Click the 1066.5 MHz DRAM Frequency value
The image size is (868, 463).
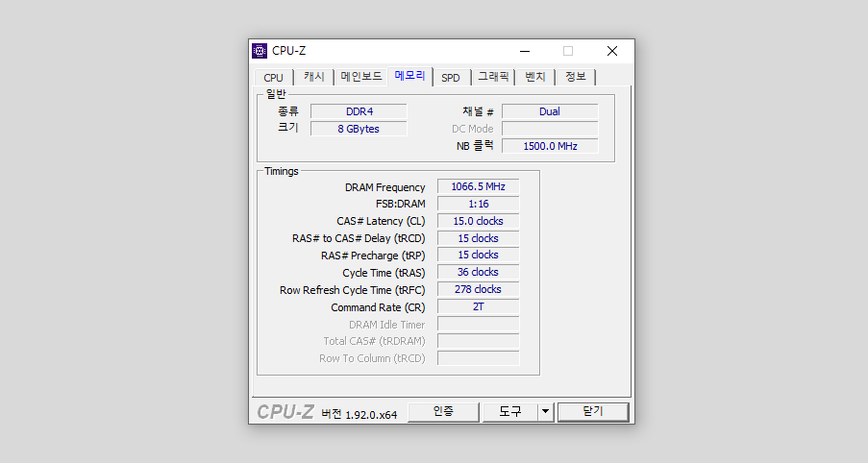click(479, 186)
